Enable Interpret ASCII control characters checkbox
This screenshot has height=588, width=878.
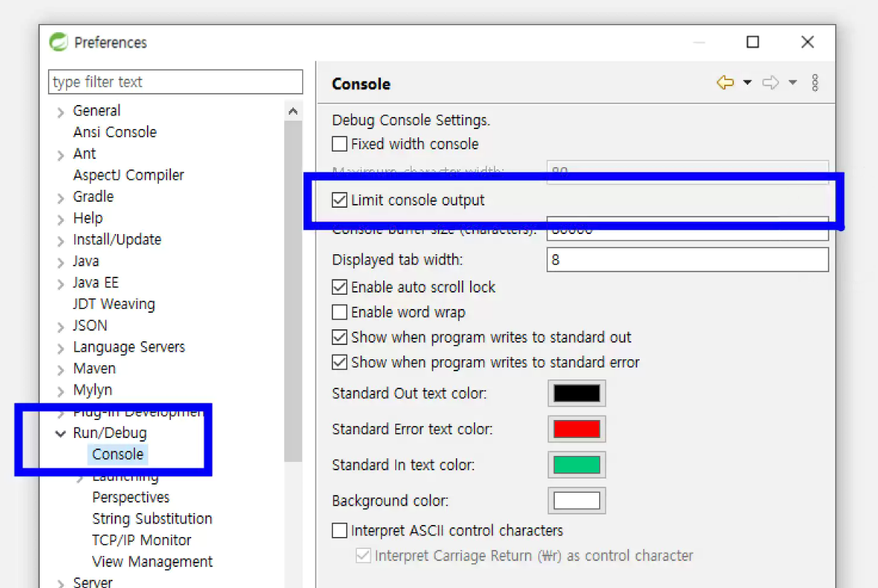340,530
